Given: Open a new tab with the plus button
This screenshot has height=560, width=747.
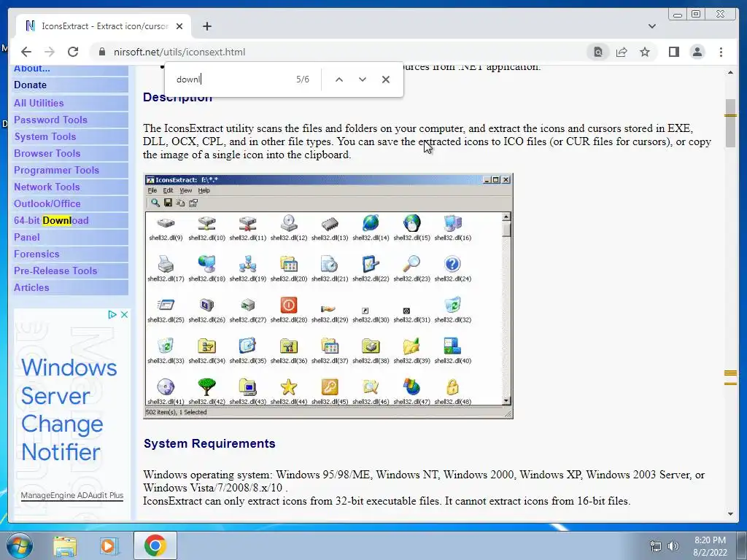Looking at the screenshot, I should (x=206, y=26).
